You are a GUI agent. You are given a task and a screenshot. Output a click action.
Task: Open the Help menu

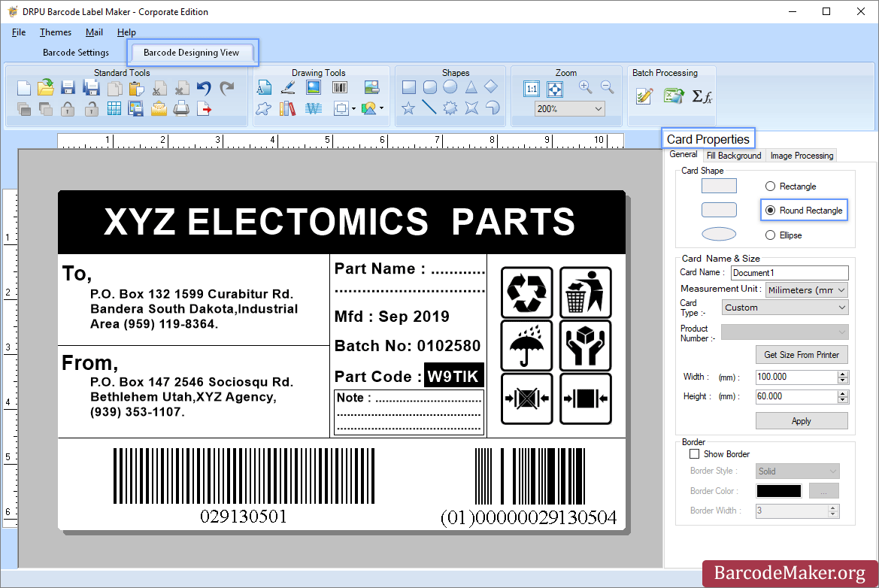point(126,32)
